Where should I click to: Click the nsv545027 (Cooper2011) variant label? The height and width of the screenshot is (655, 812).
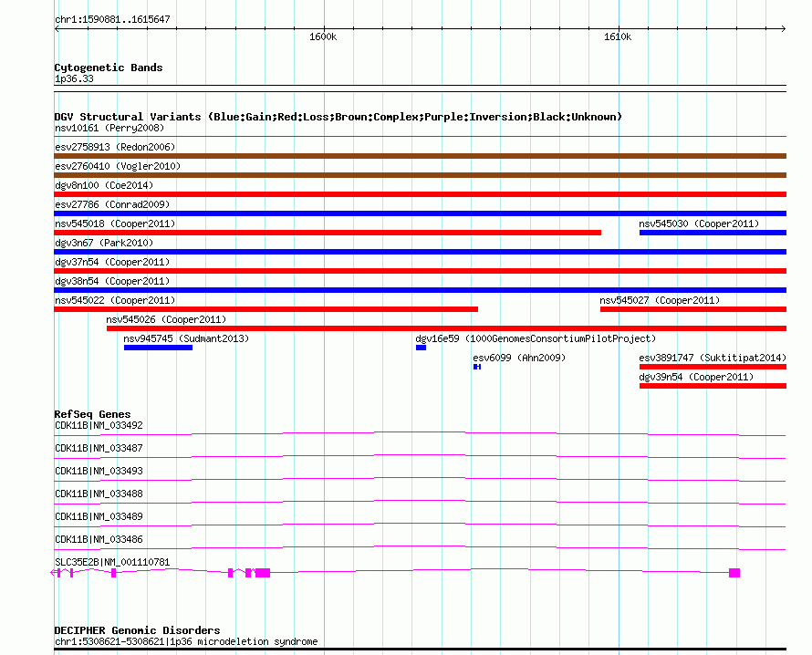click(x=659, y=300)
